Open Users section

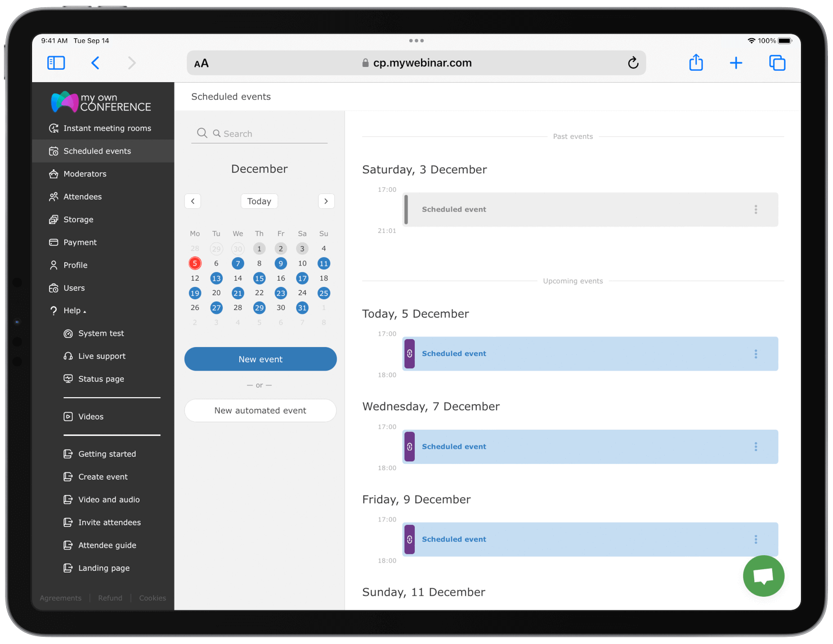click(103, 288)
